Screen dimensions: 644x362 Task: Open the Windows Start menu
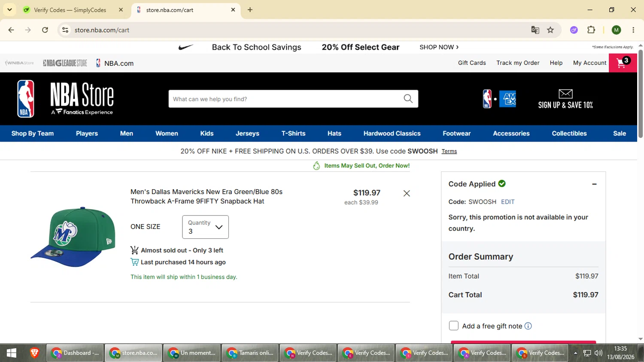[12, 353]
